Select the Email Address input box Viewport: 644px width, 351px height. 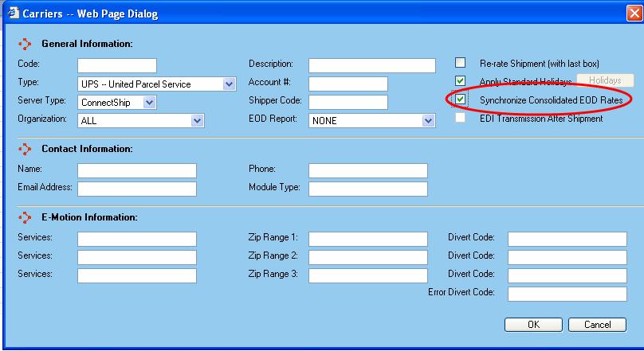click(x=137, y=189)
